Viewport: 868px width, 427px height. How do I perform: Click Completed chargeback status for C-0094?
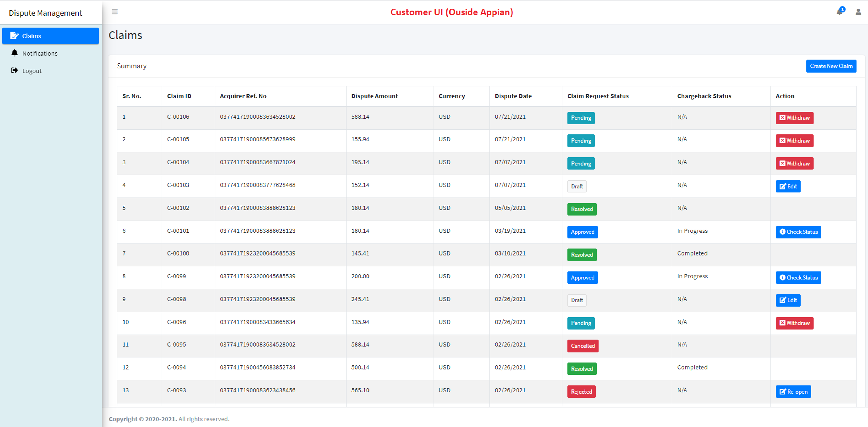click(x=692, y=367)
